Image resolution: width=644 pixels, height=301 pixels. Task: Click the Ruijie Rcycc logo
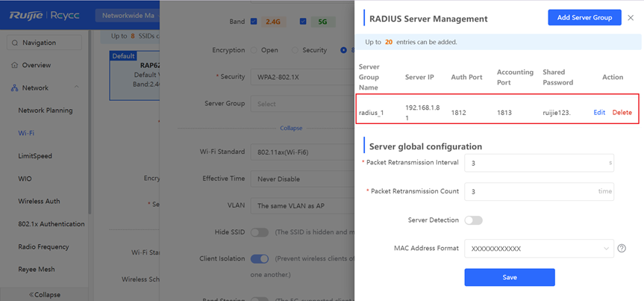click(x=45, y=15)
